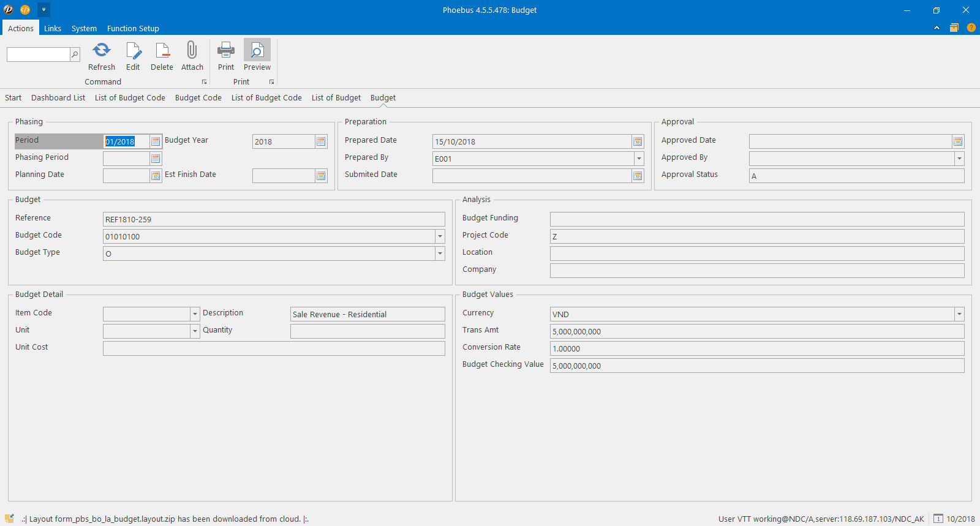Open the Period calendar picker
Image resolution: width=980 pixels, height=526 pixels.
click(x=156, y=141)
